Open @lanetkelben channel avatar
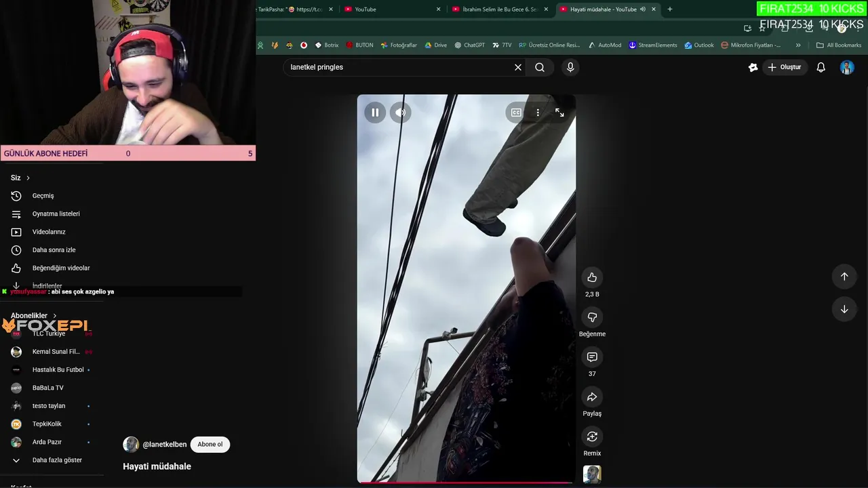 131,445
